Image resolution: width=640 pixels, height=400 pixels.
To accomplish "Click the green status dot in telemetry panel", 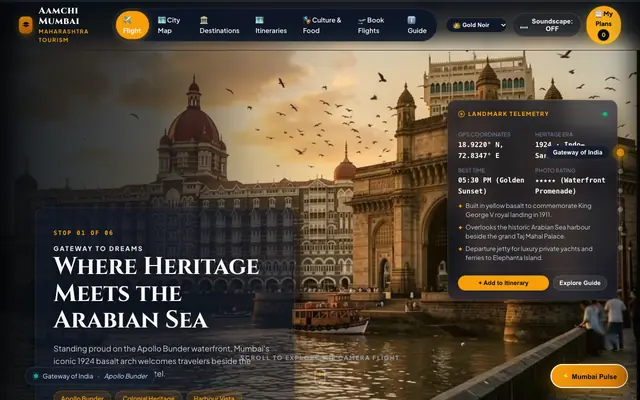I will pyautogui.click(x=605, y=114).
